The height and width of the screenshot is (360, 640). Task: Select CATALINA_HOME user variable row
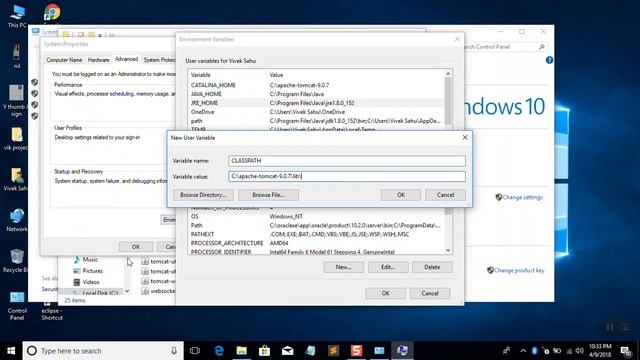pos(316,85)
